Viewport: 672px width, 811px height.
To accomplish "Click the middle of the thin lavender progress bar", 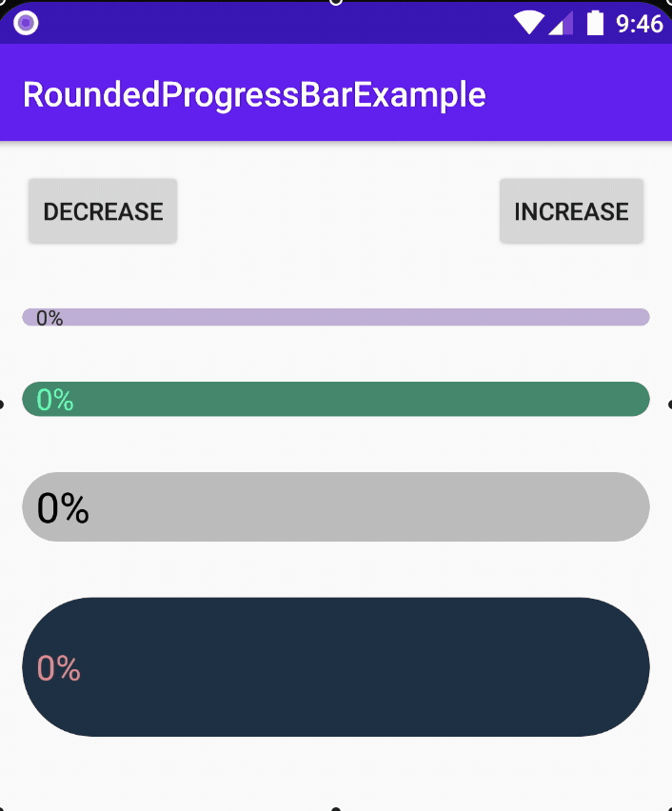I will 336,317.
